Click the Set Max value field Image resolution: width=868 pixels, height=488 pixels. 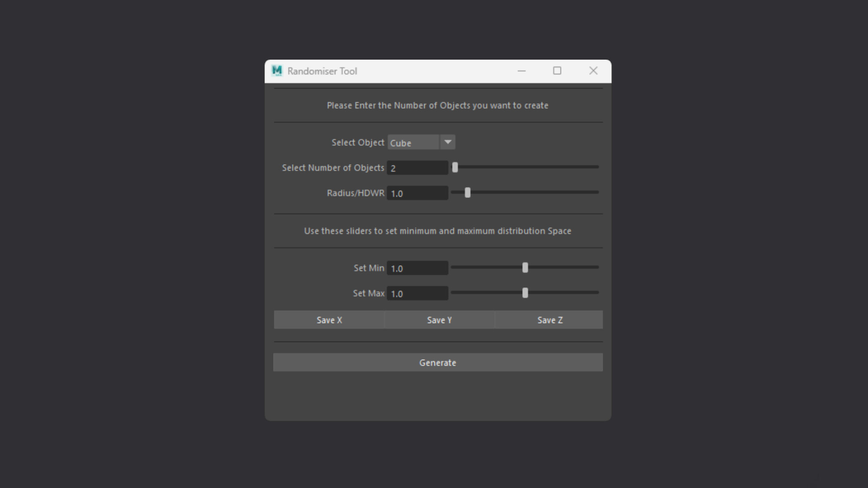(x=417, y=294)
